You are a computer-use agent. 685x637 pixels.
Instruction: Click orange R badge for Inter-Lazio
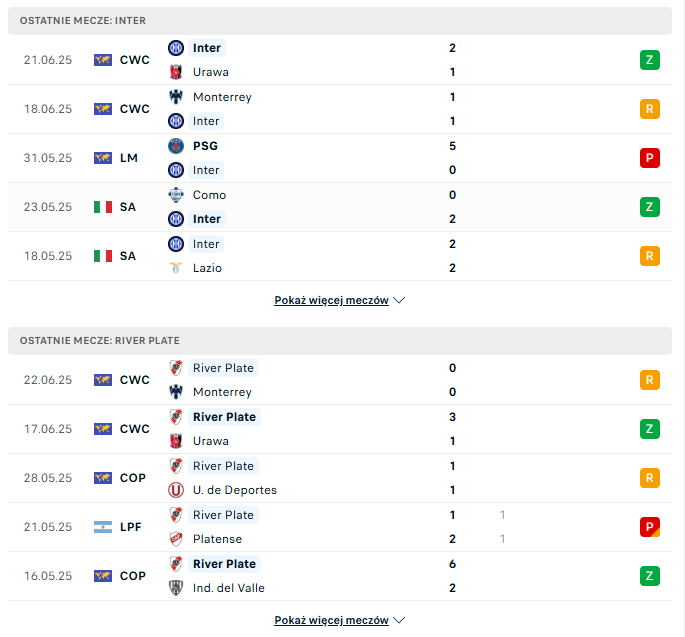click(650, 256)
